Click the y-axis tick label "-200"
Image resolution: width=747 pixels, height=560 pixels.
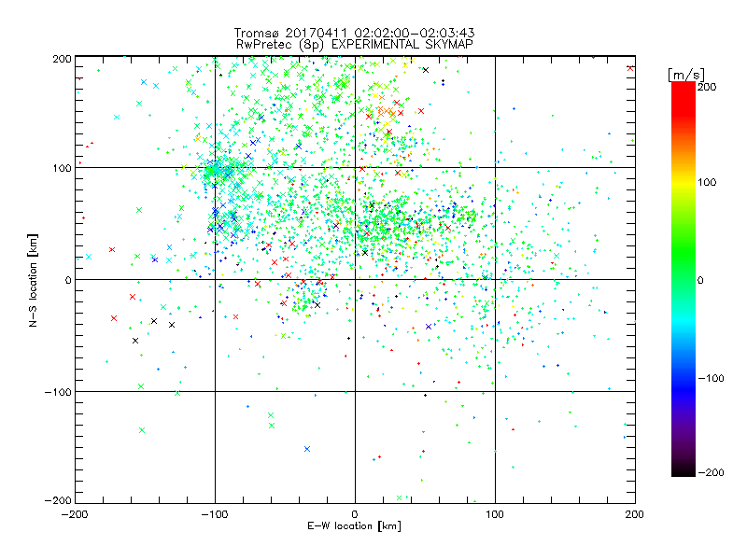(x=58, y=500)
